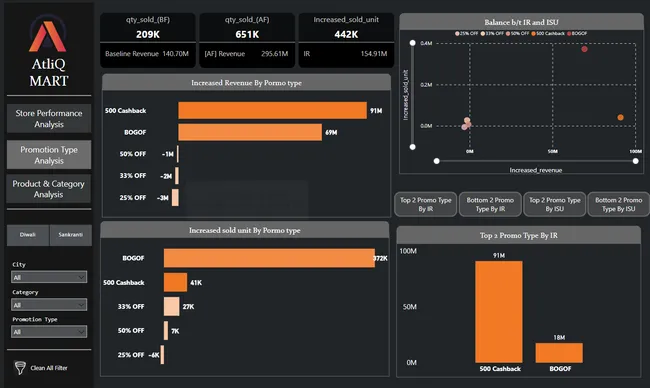
Task: Click the [AF] Revenue 295.61M value
Action: 274,53
